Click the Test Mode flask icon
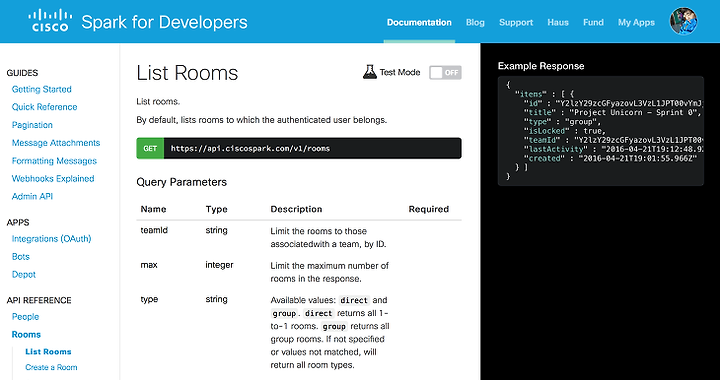The width and height of the screenshot is (720, 380). [x=370, y=72]
